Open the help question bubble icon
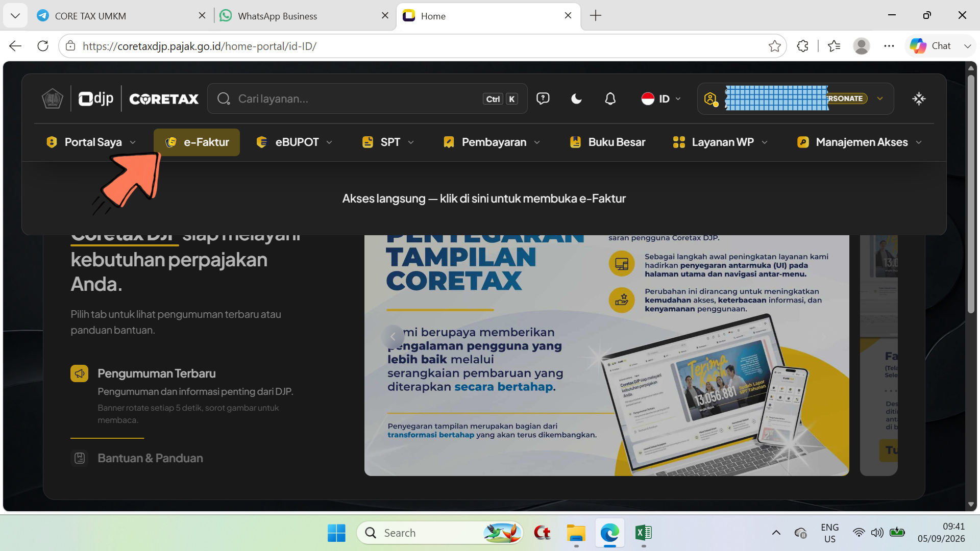The image size is (980, 551). tap(543, 98)
